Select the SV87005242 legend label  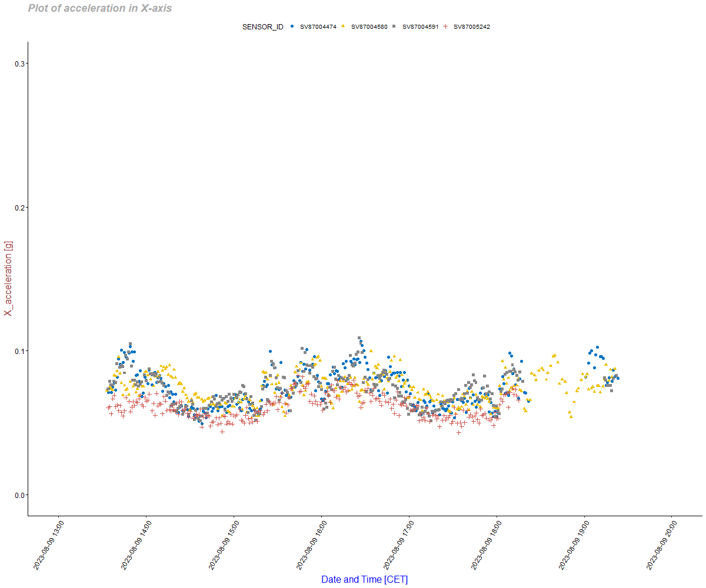click(471, 27)
